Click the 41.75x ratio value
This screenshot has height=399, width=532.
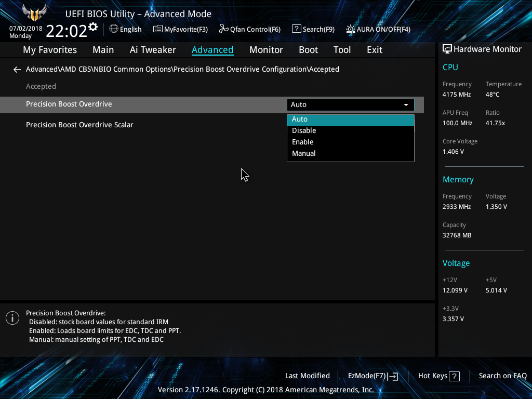[x=495, y=123]
